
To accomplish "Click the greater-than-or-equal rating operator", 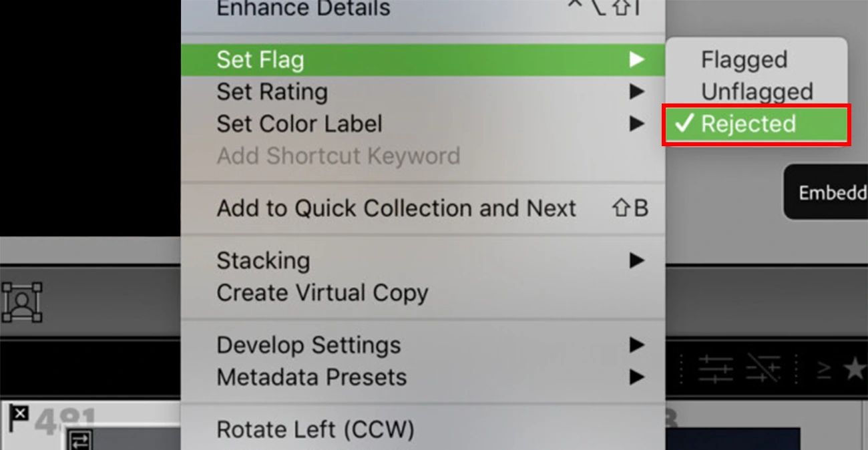I will pos(824,369).
